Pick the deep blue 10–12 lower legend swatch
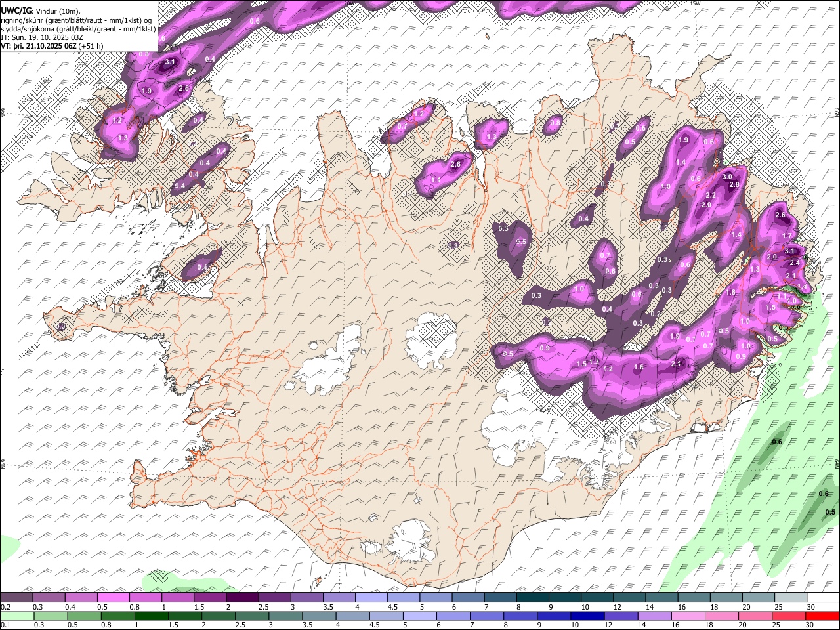The image size is (840, 630). [587, 616]
